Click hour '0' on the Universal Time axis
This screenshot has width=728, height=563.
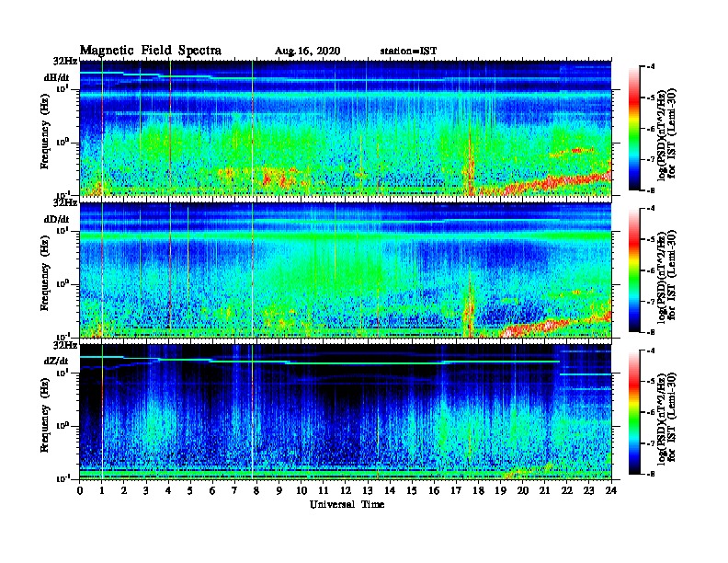pyautogui.click(x=80, y=490)
